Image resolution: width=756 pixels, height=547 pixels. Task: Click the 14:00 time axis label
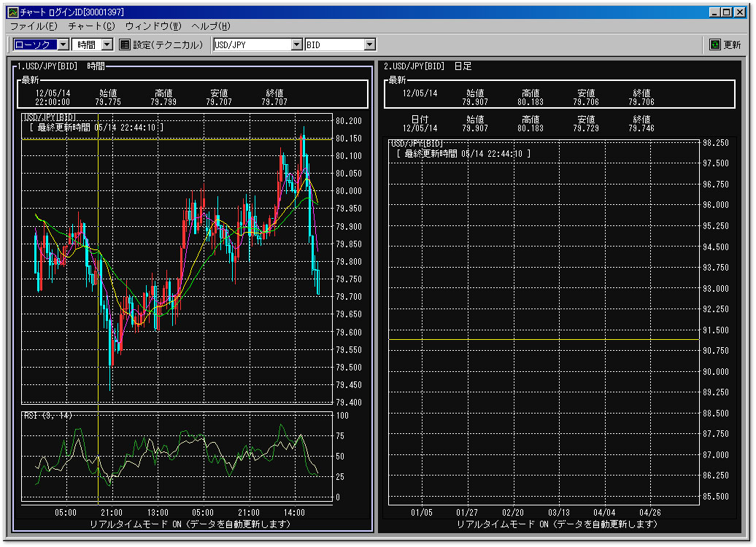(x=294, y=513)
